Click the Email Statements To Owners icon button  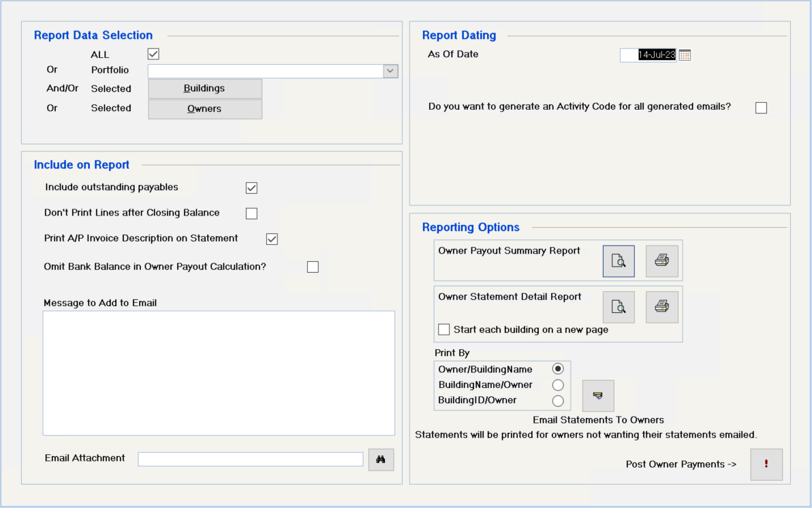pyautogui.click(x=598, y=395)
